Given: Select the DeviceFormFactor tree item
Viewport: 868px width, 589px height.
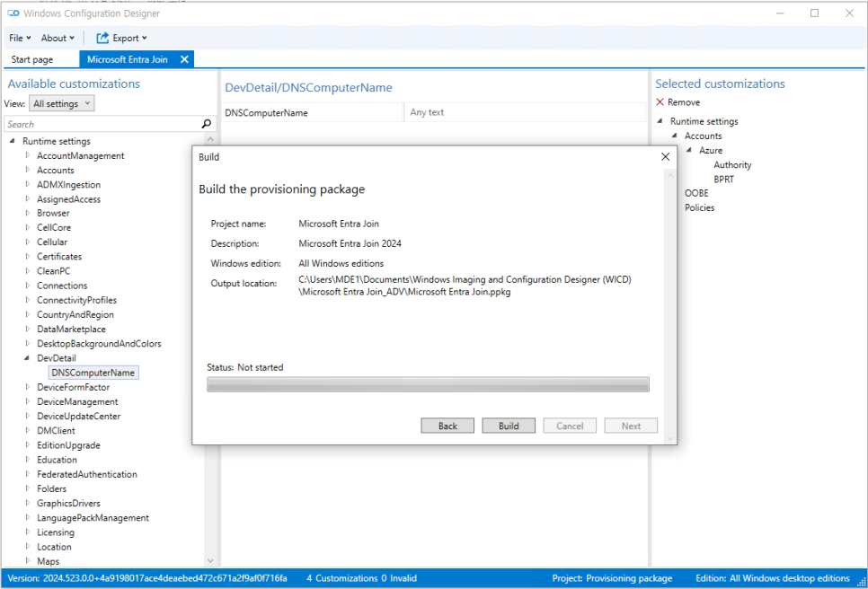Looking at the screenshot, I should pyautogui.click(x=73, y=387).
